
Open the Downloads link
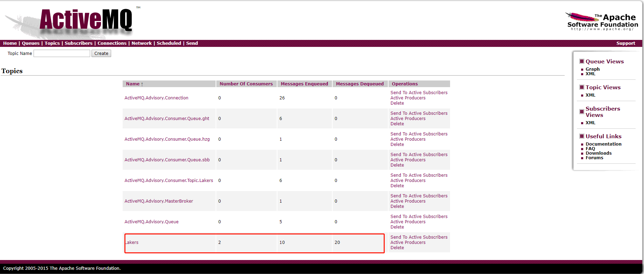599,153
